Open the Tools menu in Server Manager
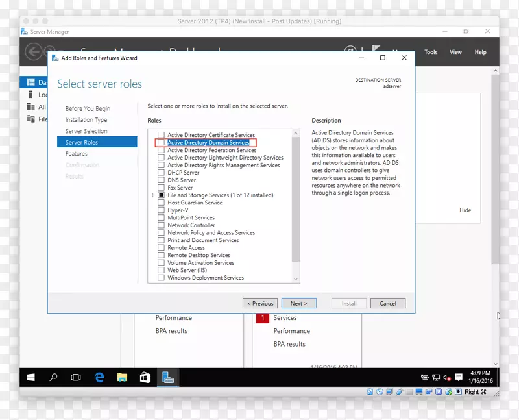519x420 pixels. pos(430,52)
